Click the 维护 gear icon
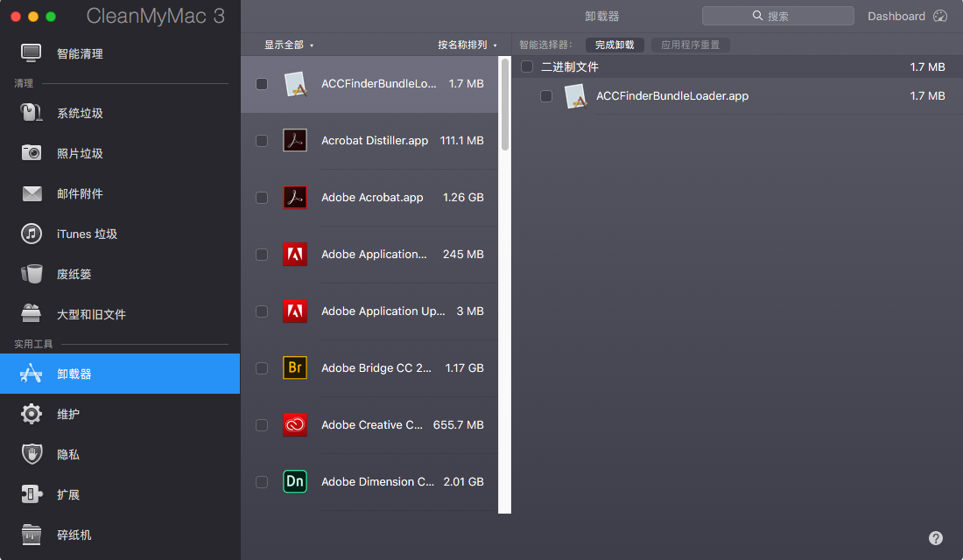This screenshot has height=560, width=963. [x=32, y=414]
